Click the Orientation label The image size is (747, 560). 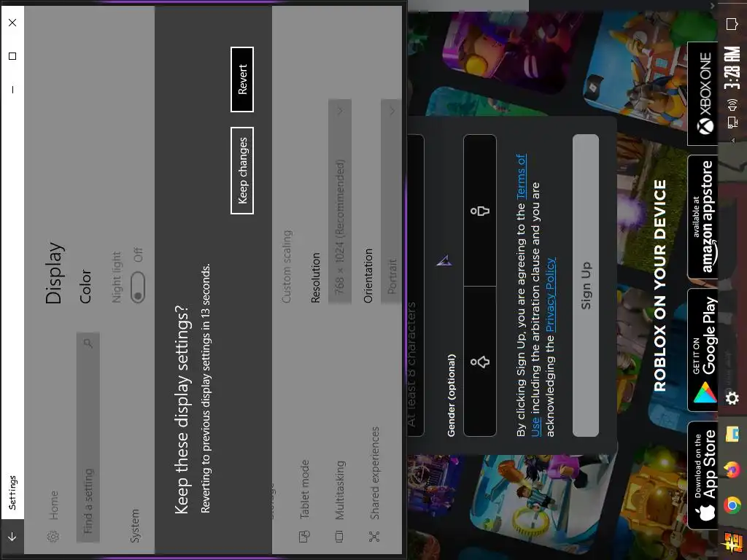click(x=368, y=275)
